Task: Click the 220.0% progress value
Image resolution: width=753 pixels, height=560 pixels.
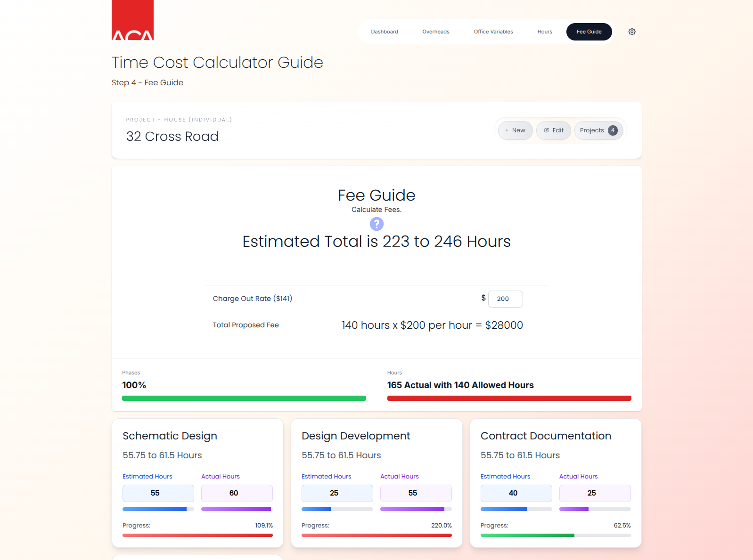Action: [442, 526]
